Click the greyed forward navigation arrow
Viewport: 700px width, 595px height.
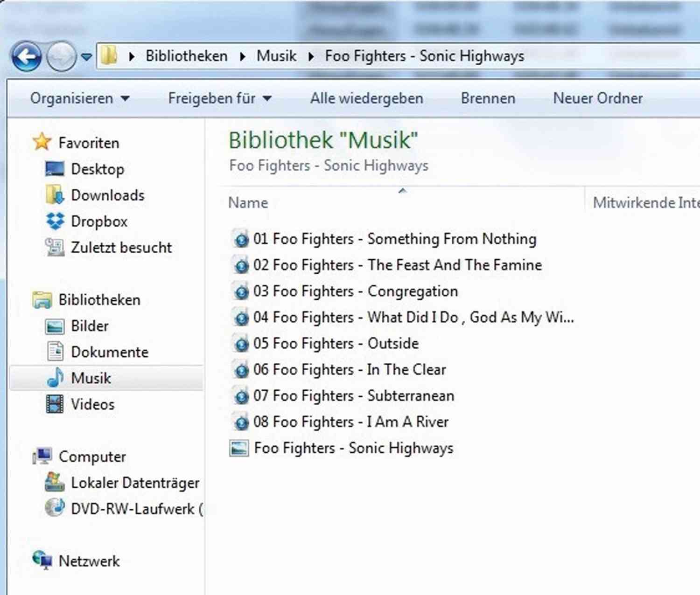click(62, 56)
